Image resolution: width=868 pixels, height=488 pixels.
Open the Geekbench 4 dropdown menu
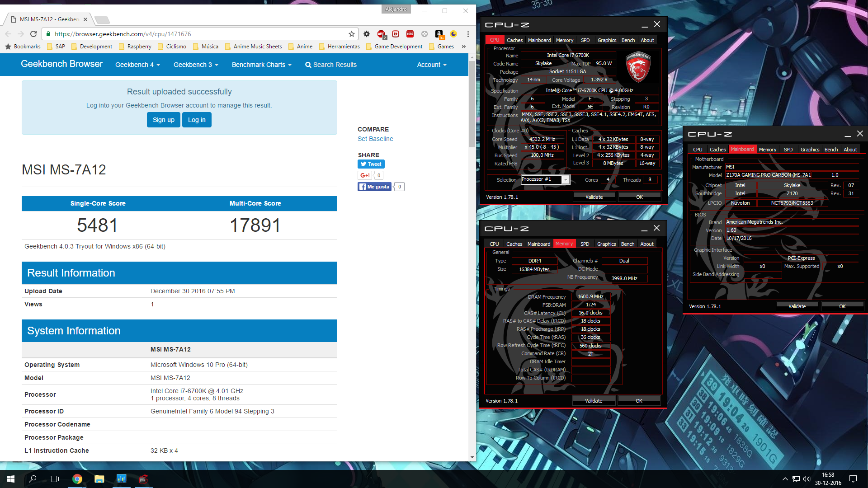(x=137, y=65)
